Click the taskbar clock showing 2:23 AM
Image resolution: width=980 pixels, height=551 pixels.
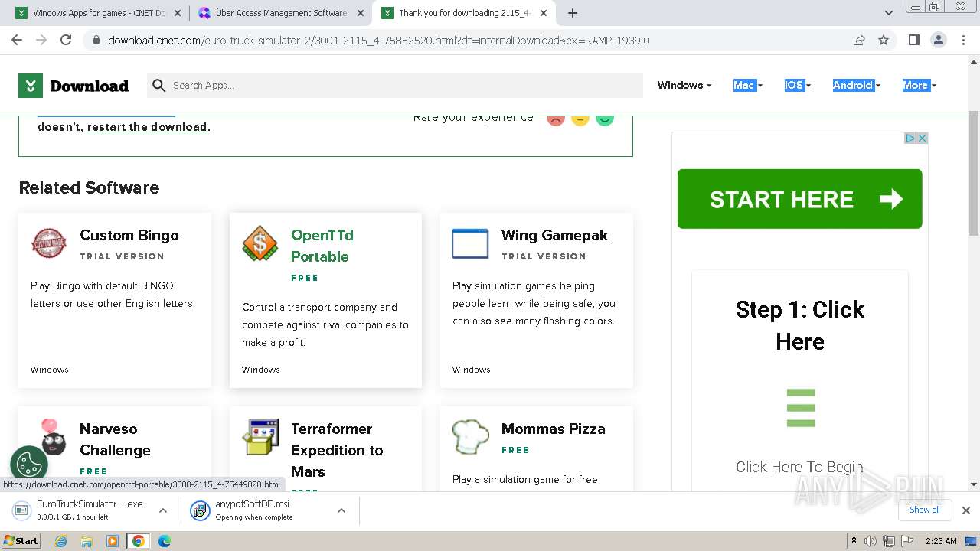(x=941, y=541)
